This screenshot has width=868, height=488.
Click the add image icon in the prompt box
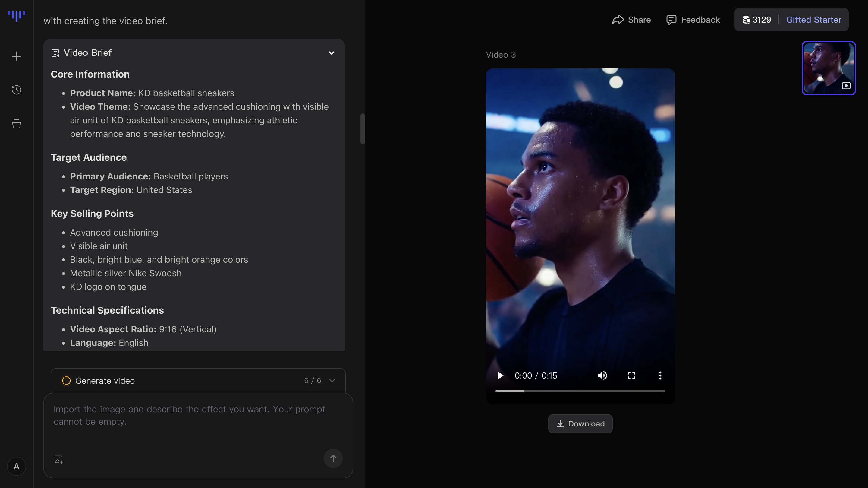coord(59,459)
